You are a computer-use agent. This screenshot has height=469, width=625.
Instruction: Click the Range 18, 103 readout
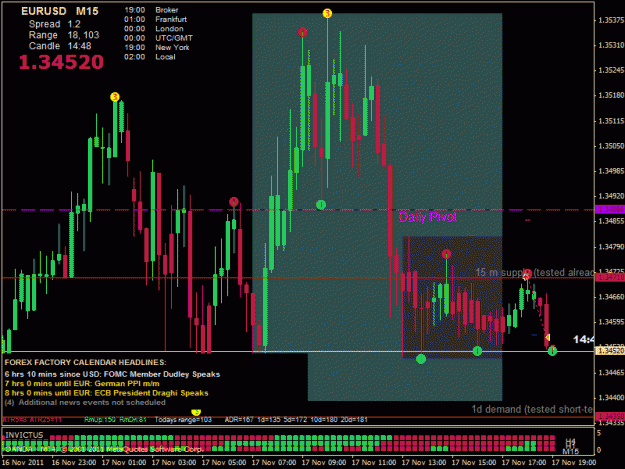point(64,35)
